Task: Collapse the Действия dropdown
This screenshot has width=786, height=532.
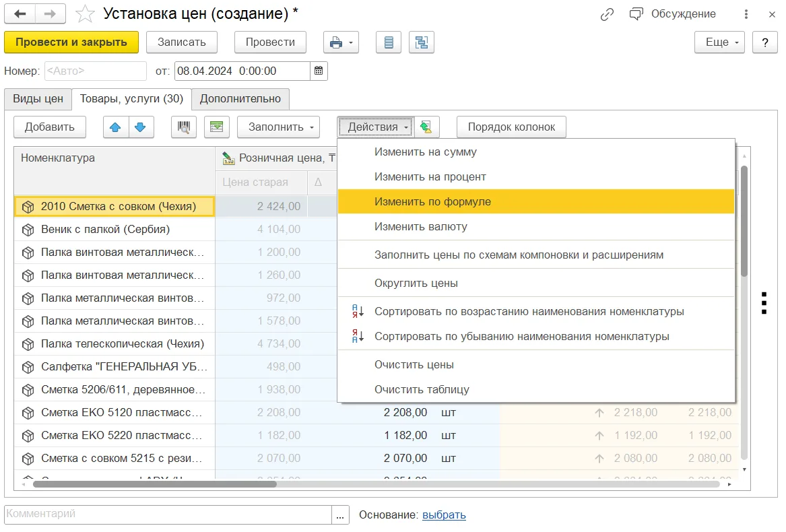Action: [x=376, y=127]
